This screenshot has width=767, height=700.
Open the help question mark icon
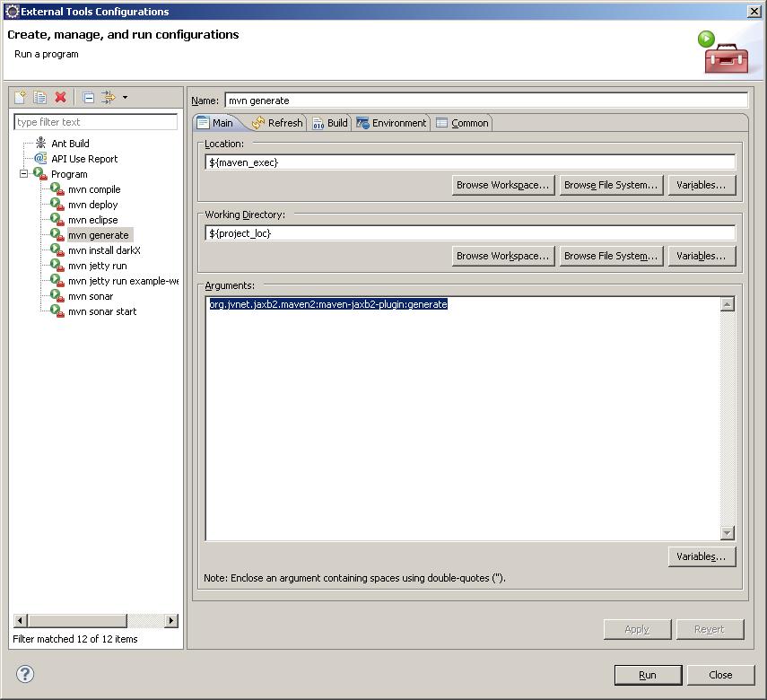25,674
